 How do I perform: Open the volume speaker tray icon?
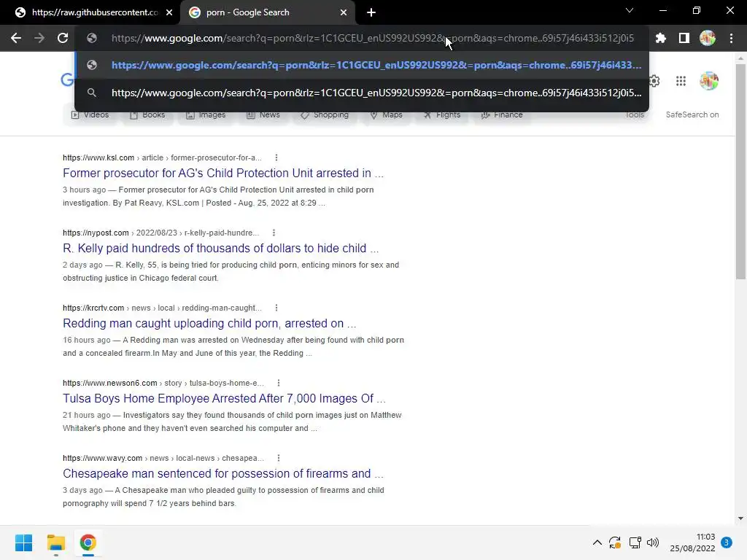[x=653, y=542]
